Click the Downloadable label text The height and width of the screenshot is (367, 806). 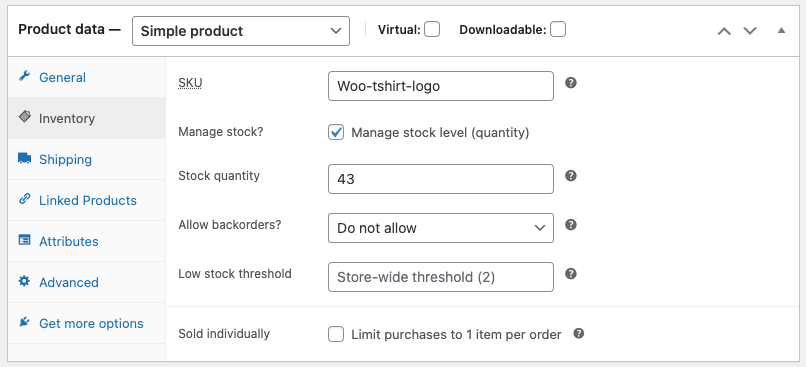pyautogui.click(x=502, y=30)
